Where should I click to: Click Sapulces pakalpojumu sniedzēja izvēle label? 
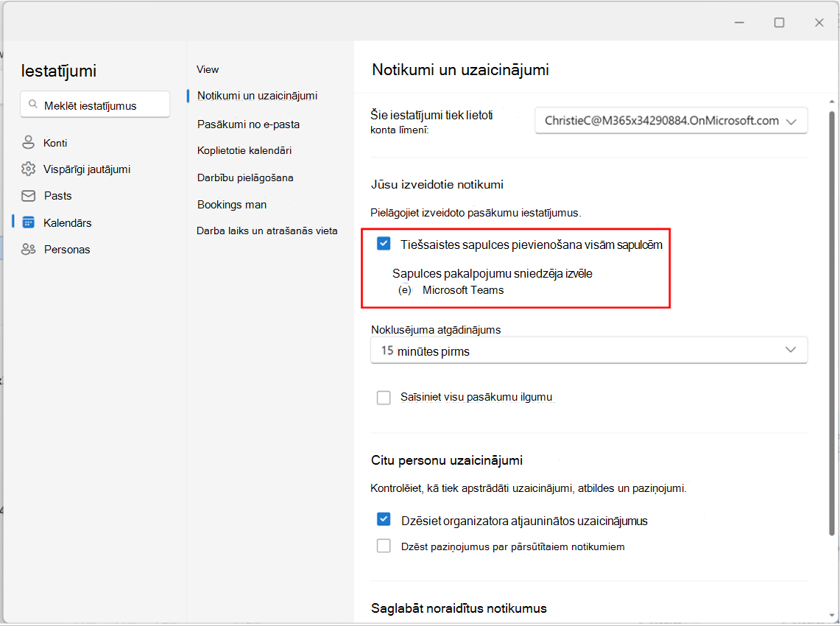[x=493, y=273]
